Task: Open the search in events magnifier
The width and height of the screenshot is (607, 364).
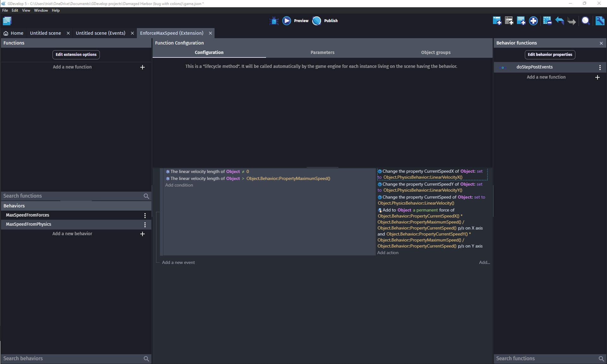Action: point(586,21)
